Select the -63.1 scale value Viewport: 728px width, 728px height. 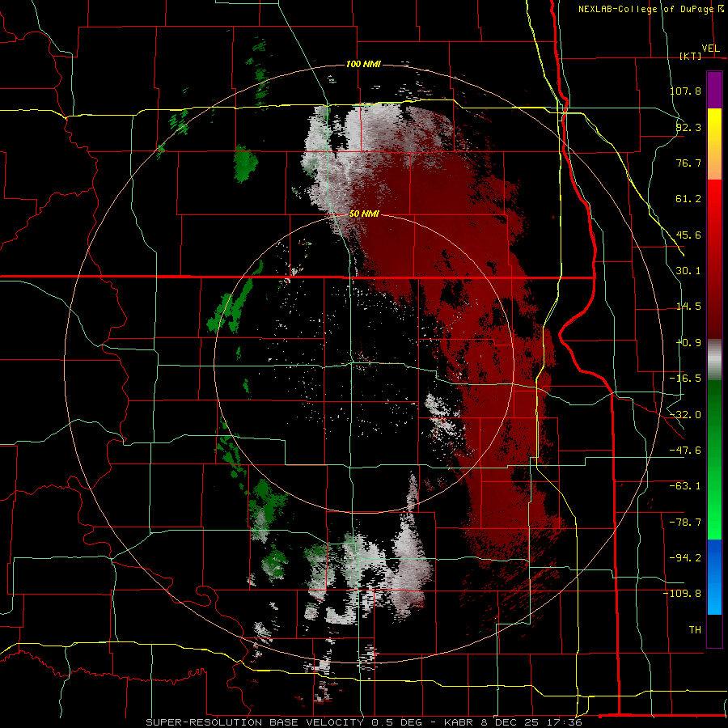pos(686,486)
